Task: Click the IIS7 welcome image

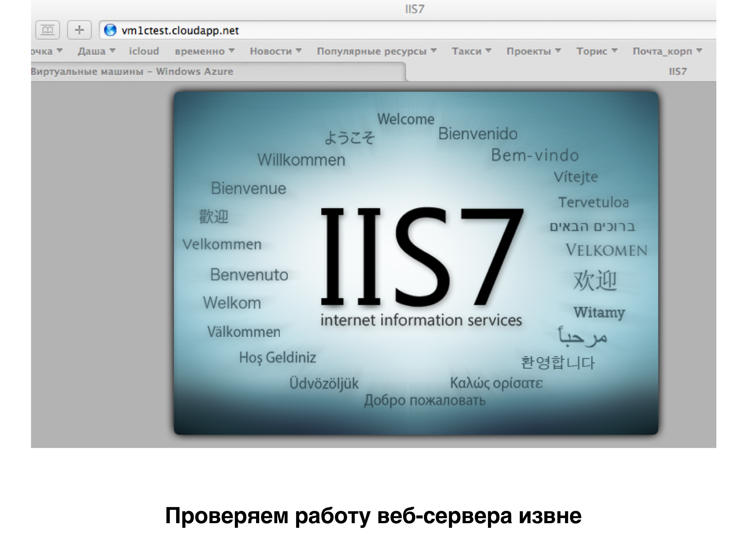Action: click(x=416, y=263)
